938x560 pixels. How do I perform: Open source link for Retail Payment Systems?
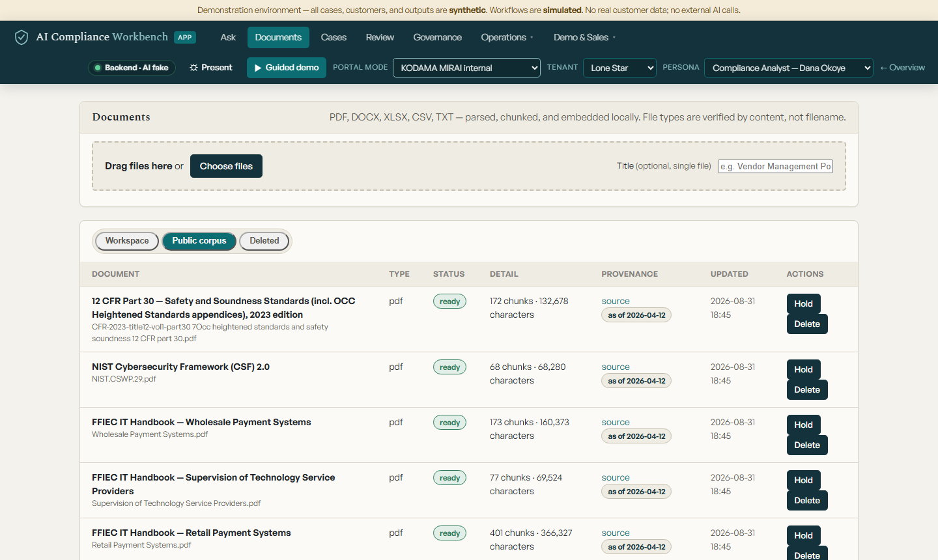pos(616,533)
